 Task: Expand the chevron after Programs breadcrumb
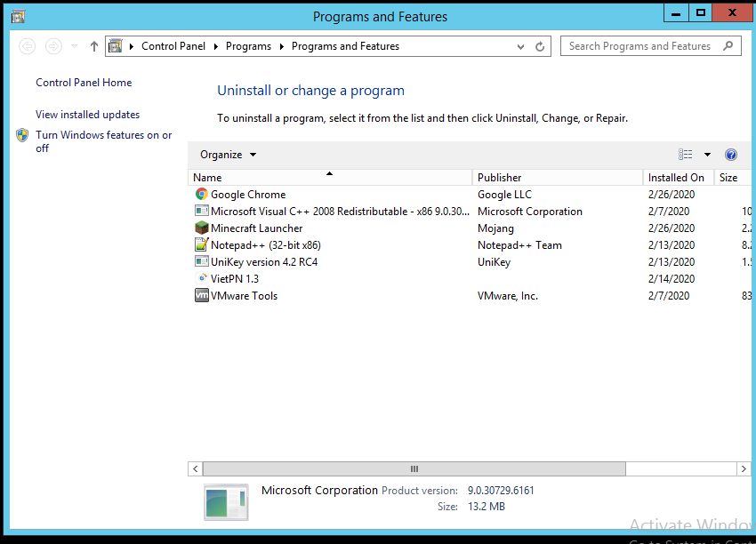[282, 46]
